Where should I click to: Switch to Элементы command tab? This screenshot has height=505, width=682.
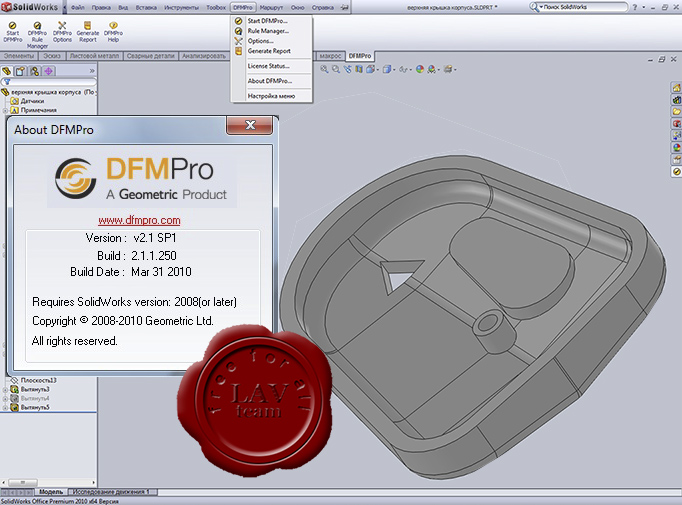[19, 56]
